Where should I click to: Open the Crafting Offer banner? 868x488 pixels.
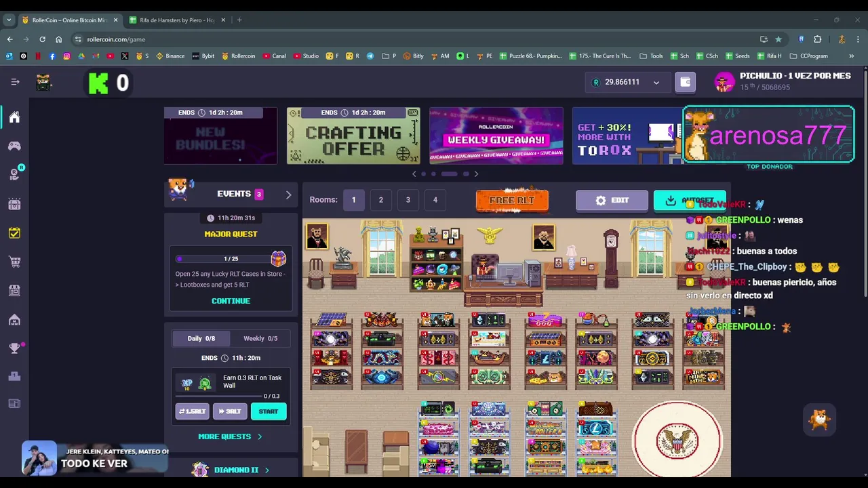pyautogui.click(x=353, y=136)
